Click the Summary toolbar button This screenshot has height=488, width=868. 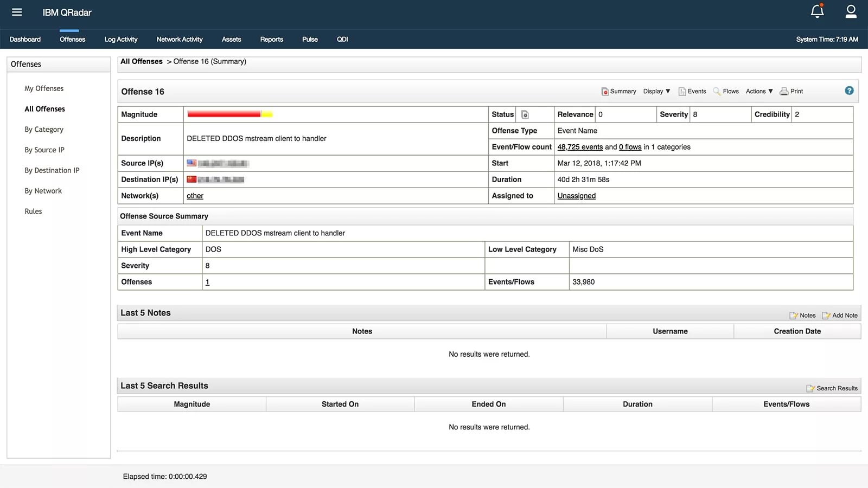[618, 91]
